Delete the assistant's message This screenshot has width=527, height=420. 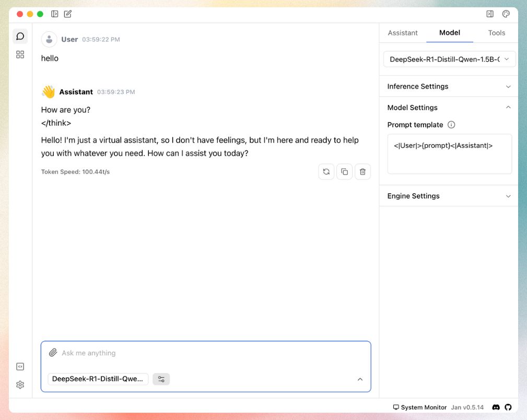click(x=362, y=171)
